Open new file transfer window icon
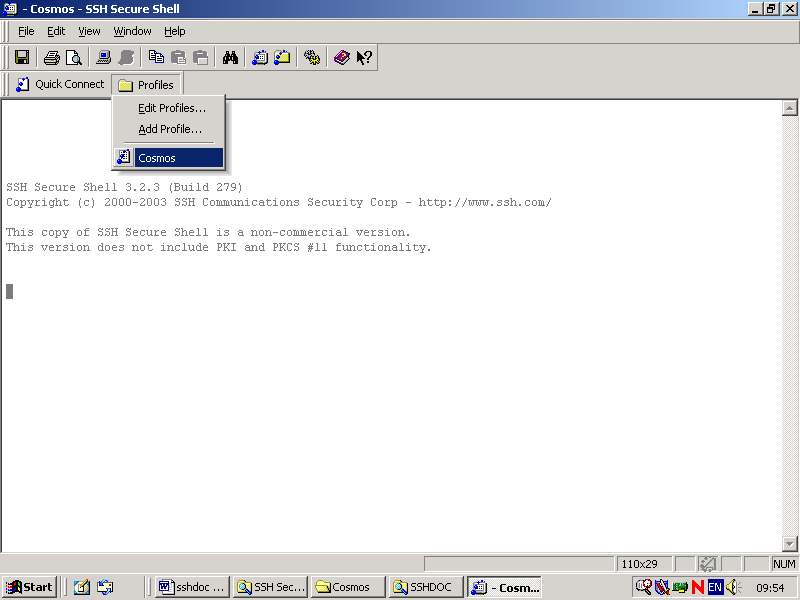 (282, 58)
